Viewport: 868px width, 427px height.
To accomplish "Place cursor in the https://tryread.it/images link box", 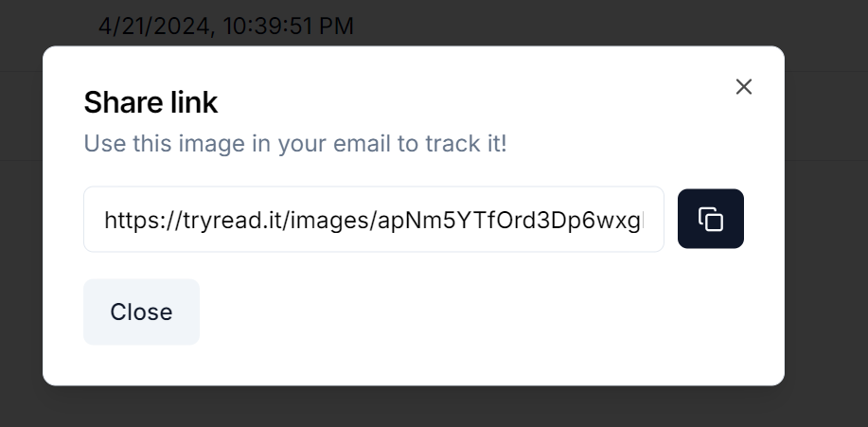I will click(x=374, y=220).
